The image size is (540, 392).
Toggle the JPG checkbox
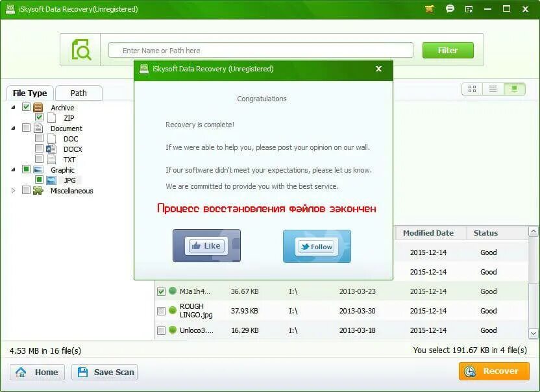point(39,180)
